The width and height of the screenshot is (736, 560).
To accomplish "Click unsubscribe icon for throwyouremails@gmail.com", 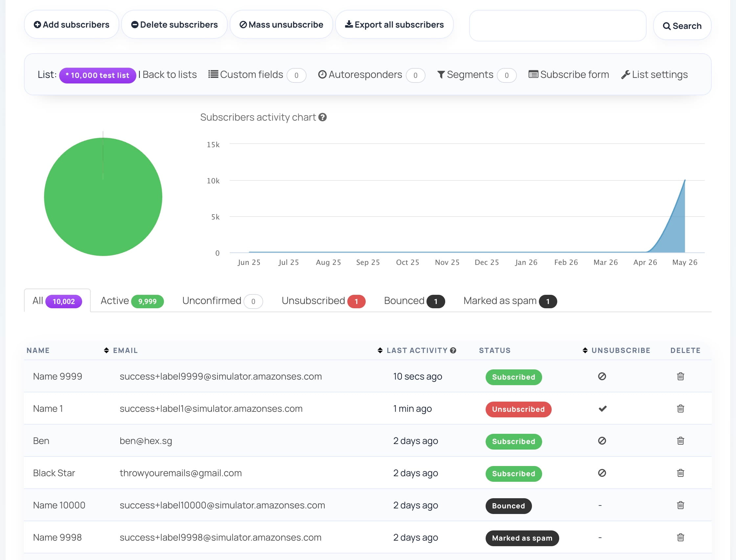I will tap(602, 473).
